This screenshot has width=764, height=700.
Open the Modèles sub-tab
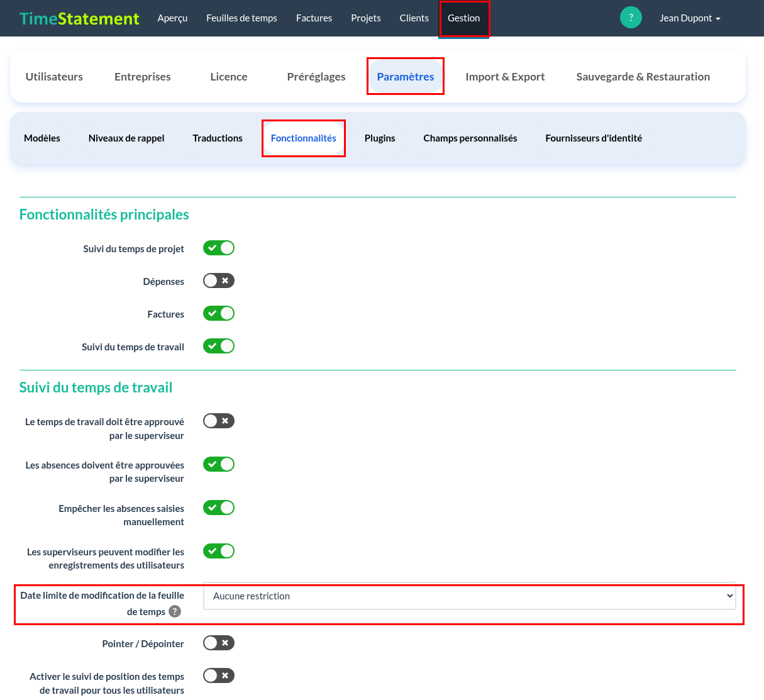(42, 138)
